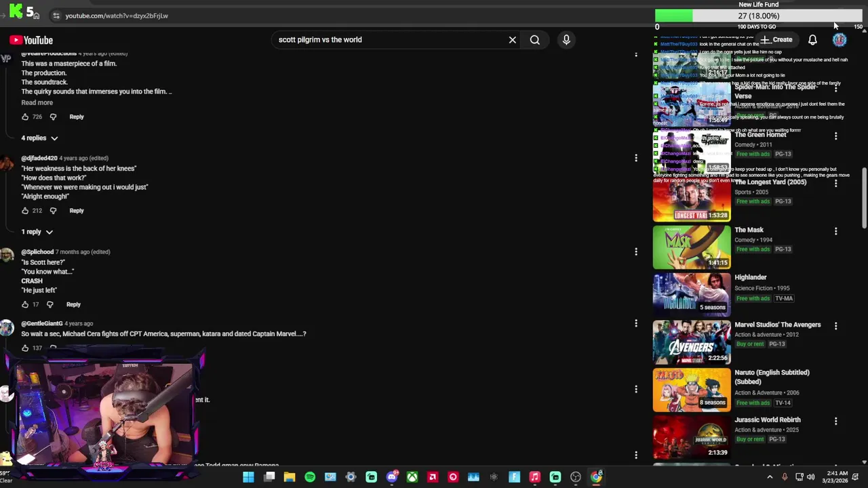The image size is (868, 488).
Task: Open the @djfaded420 profile avatar
Action: coord(6,163)
